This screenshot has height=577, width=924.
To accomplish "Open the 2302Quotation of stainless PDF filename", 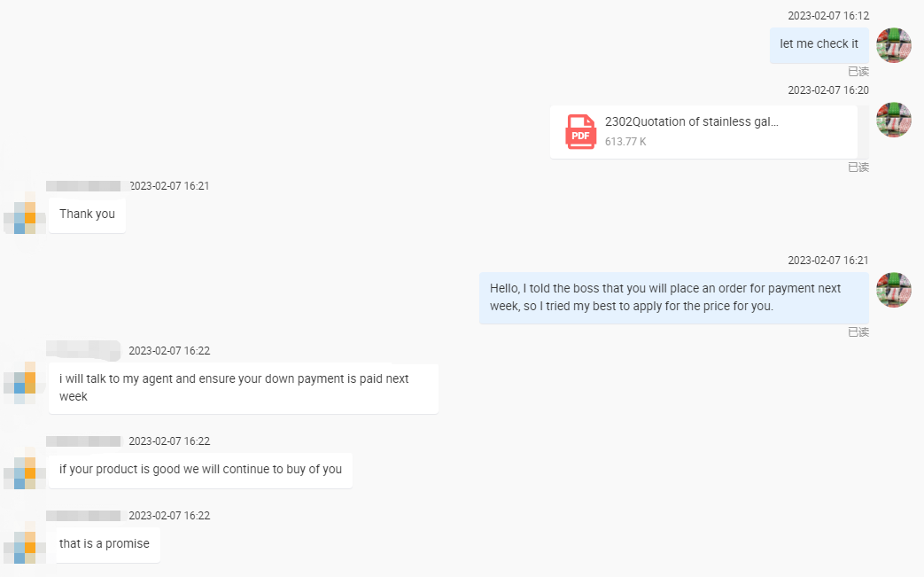I will (691, 122).
